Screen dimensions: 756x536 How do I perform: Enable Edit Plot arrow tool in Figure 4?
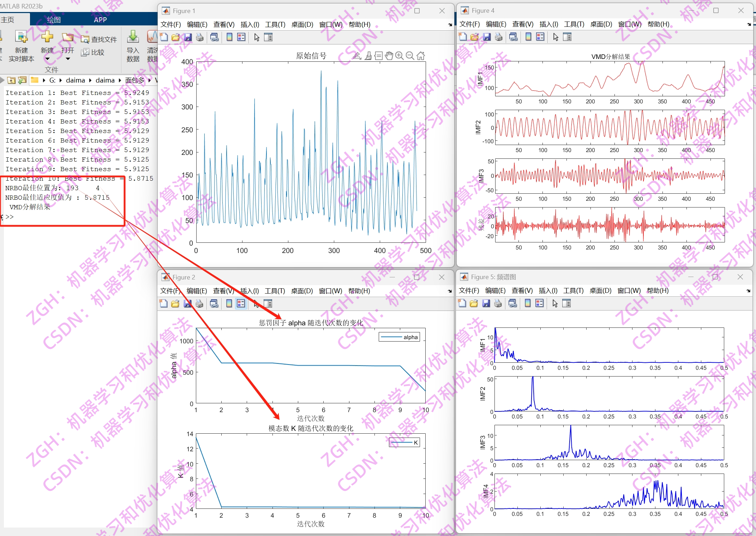pyautogui.click(x=556, y=37)
